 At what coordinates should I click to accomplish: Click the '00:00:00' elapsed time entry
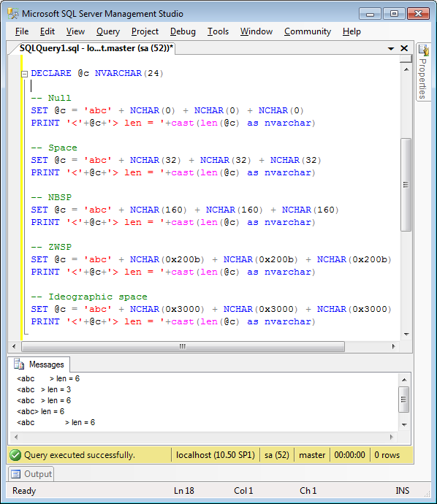pos(349,455)
